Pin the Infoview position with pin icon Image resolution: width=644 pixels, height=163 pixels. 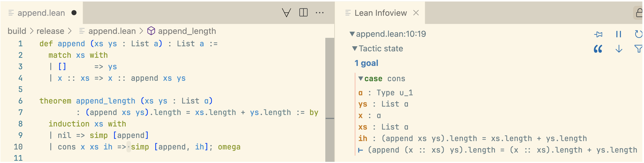[x=598, y=34]
